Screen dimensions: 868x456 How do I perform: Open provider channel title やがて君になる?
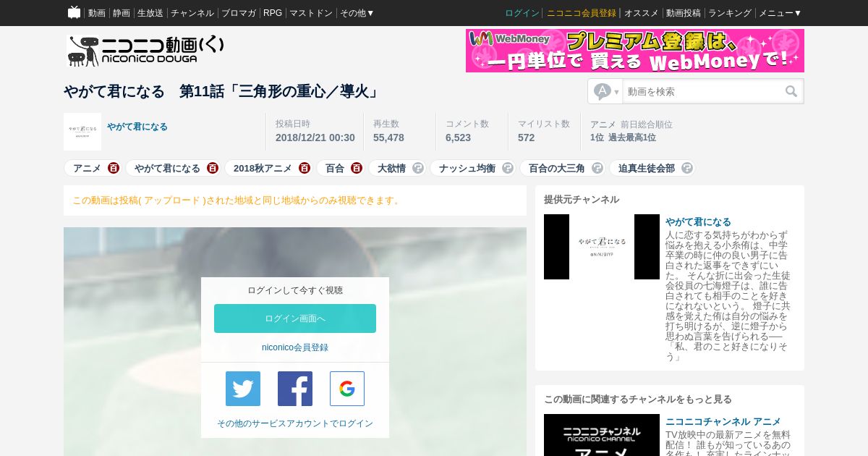[698, 221]
